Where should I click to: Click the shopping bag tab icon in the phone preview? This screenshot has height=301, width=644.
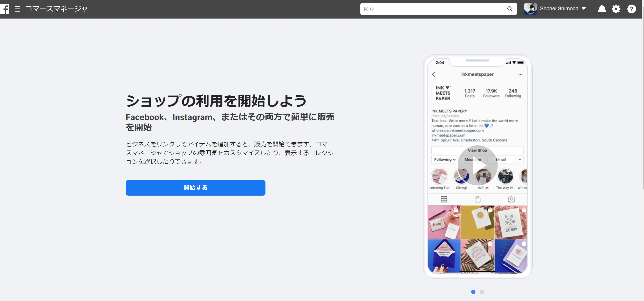click(477, 199)
